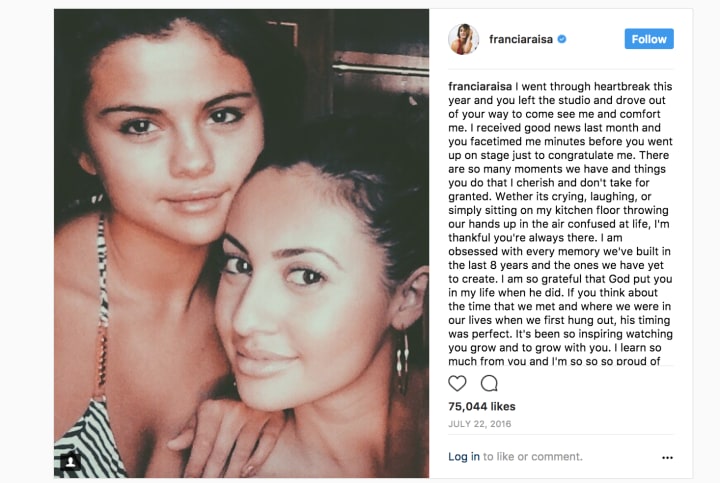Open comments via the speech bubble icon
The width and height of the screenshot is (720, 483).
pyautogui.click(x=489, y=383)
